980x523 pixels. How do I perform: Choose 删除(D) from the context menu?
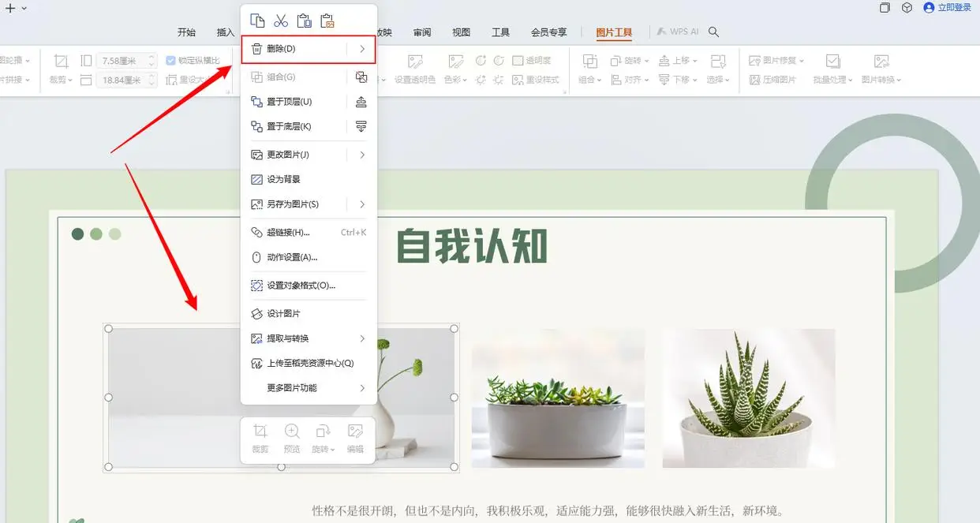pos(300,49)
